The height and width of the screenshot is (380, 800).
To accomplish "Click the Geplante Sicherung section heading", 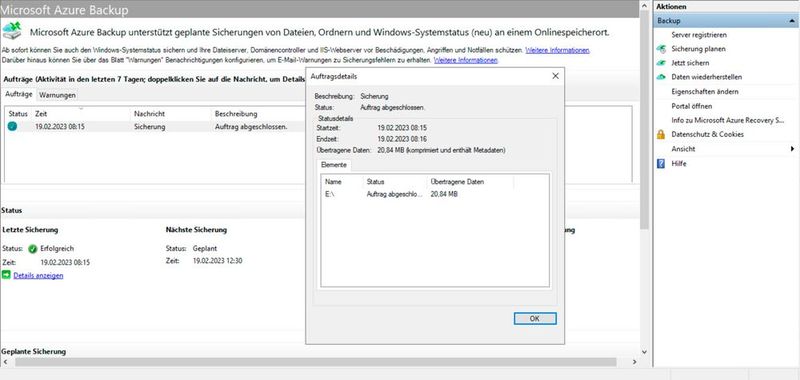I will (x=34, y=352).
